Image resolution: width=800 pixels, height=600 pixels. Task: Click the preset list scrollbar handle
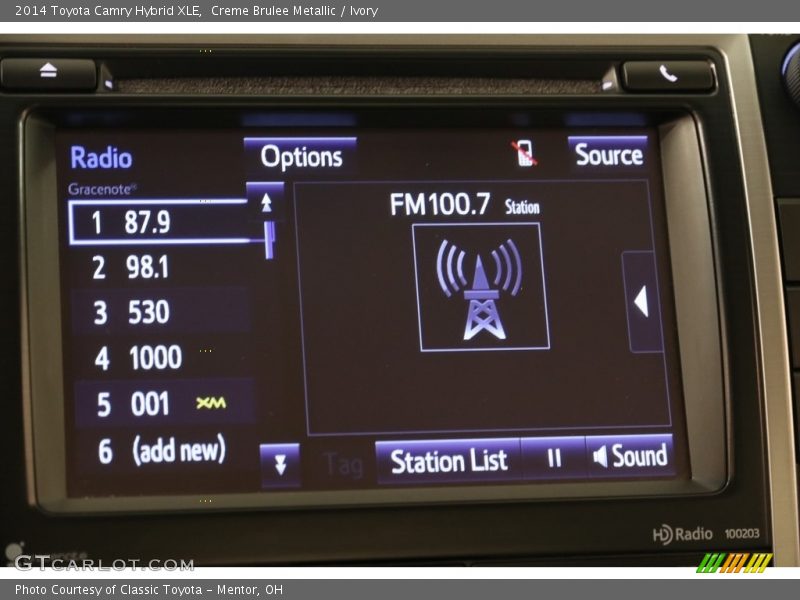(269, 239)
